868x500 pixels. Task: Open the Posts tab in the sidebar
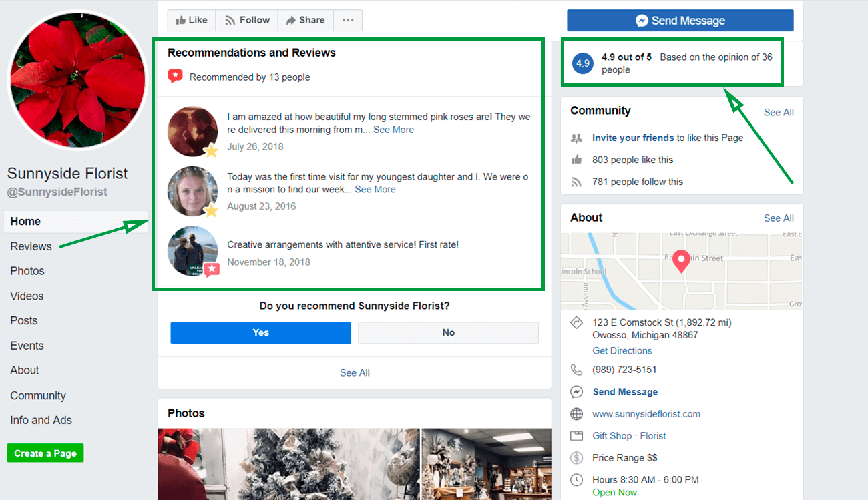[24, 321]
